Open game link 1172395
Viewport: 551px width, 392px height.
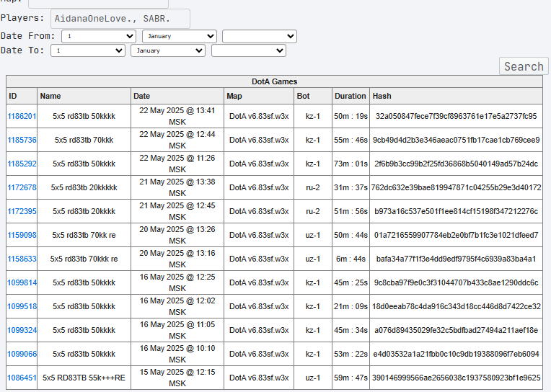click(22, 211)
